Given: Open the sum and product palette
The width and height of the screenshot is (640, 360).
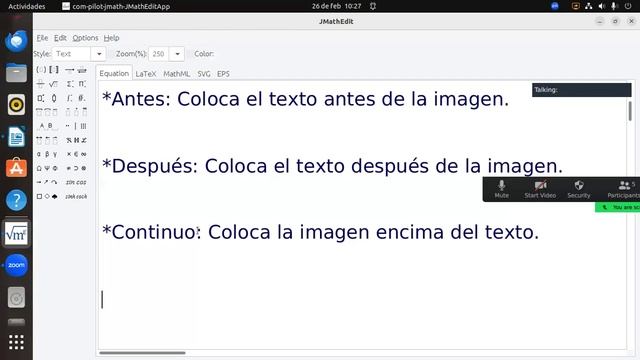Looking at the screenshot, I should [x=76, y=84].
